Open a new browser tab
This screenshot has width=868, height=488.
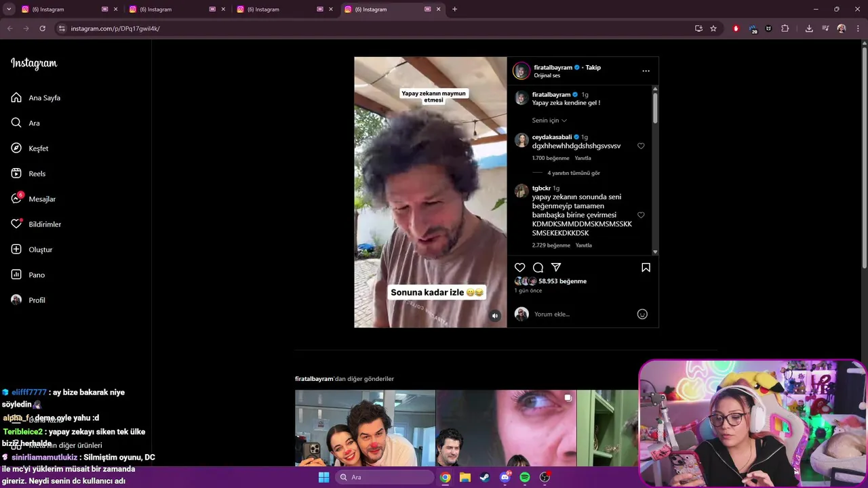454,9
